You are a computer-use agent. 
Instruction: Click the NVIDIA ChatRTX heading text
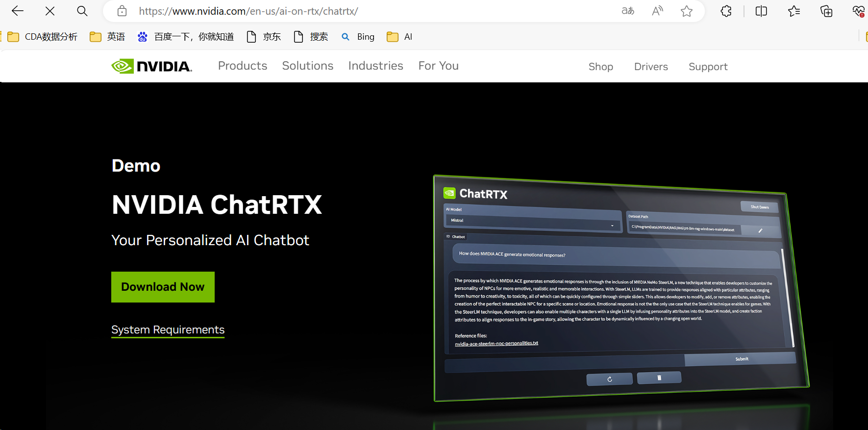pyautogui.click(x=217, y=204)
